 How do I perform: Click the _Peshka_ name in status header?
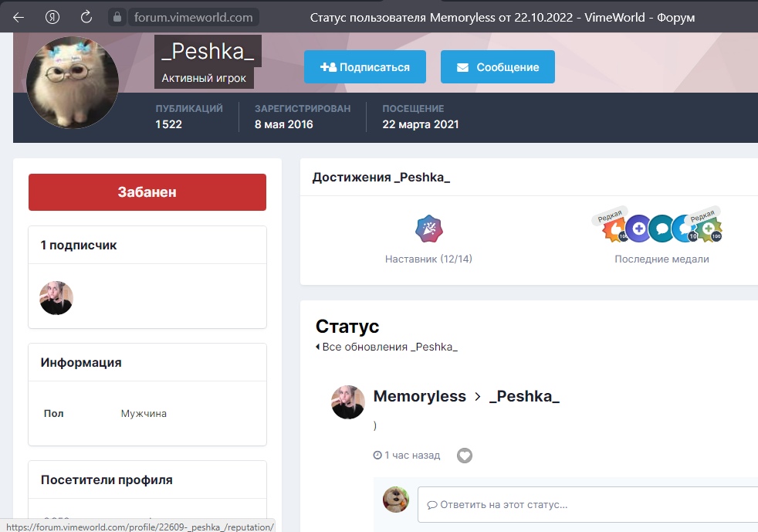pos(524,396)
